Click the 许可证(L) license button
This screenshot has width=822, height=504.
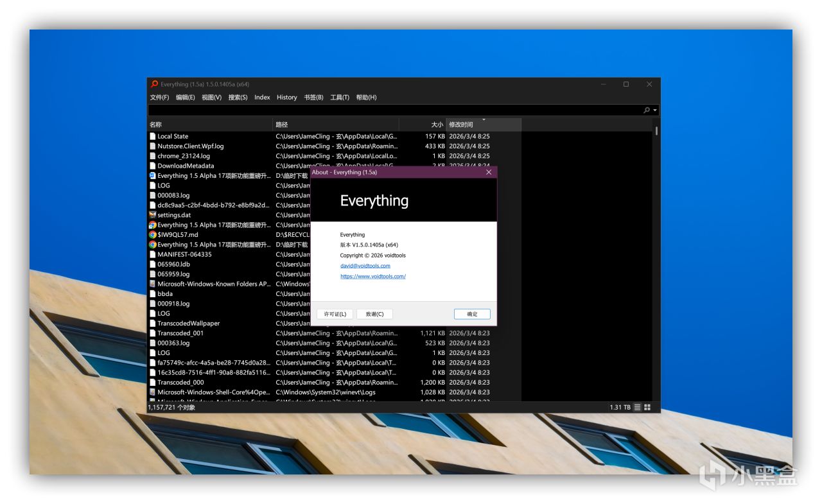pyautogui.click(x=335, y=314)
